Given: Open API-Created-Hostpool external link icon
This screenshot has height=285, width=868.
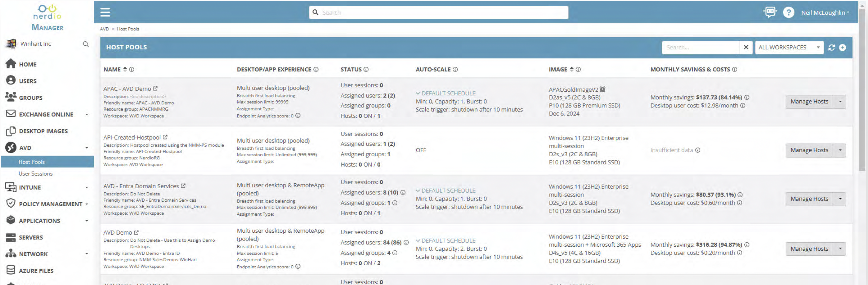Looking at the screenshot, I should (165, 137).
